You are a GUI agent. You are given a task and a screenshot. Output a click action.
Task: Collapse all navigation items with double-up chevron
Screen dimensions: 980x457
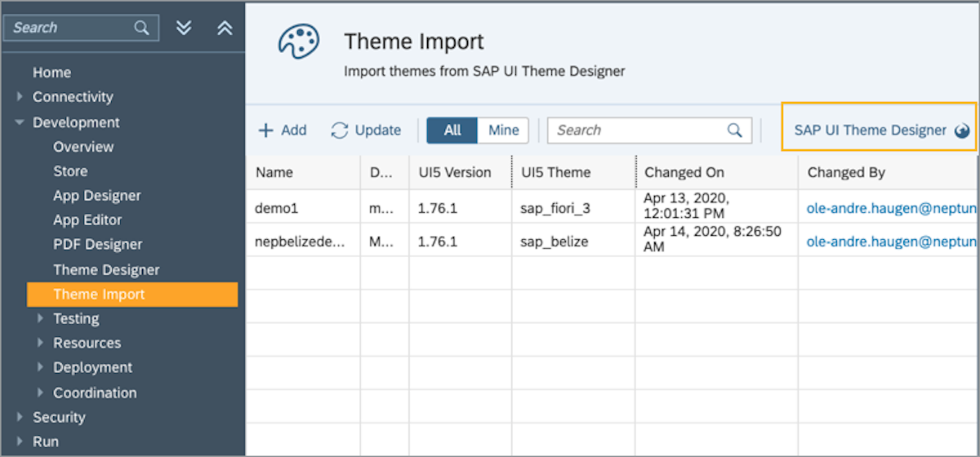(225, 28)
